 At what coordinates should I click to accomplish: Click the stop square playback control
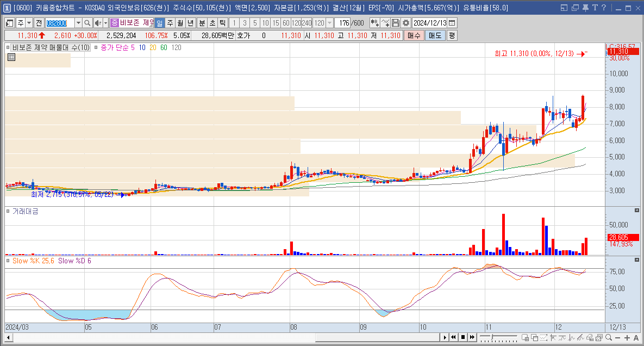point(463,338)
